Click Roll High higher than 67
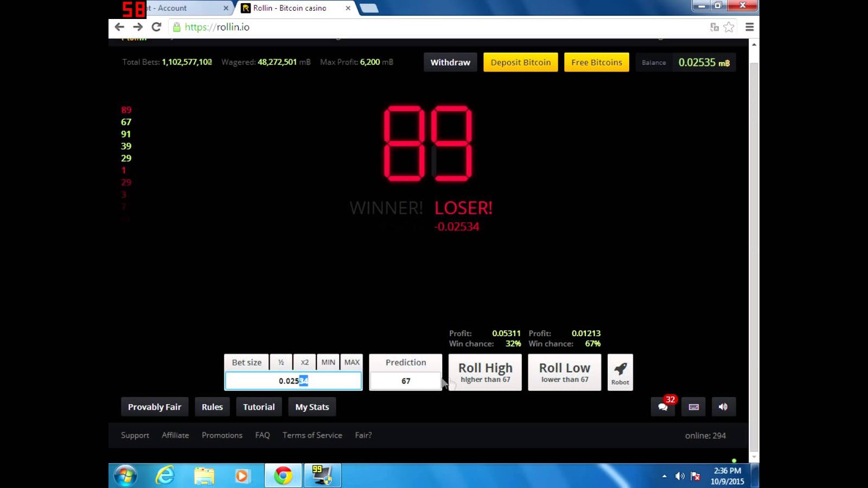Viewport: 868px width, 488px height. (x=485, y=373)
